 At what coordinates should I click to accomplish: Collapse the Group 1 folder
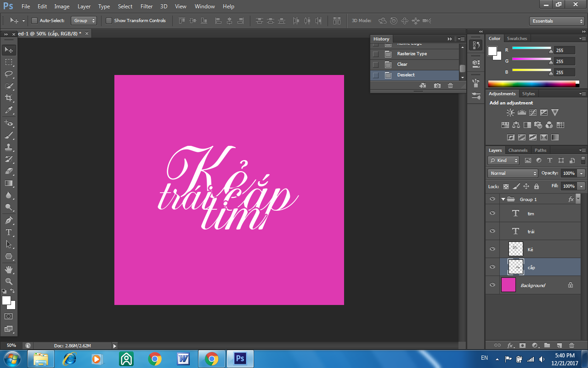tap(503, 200)
